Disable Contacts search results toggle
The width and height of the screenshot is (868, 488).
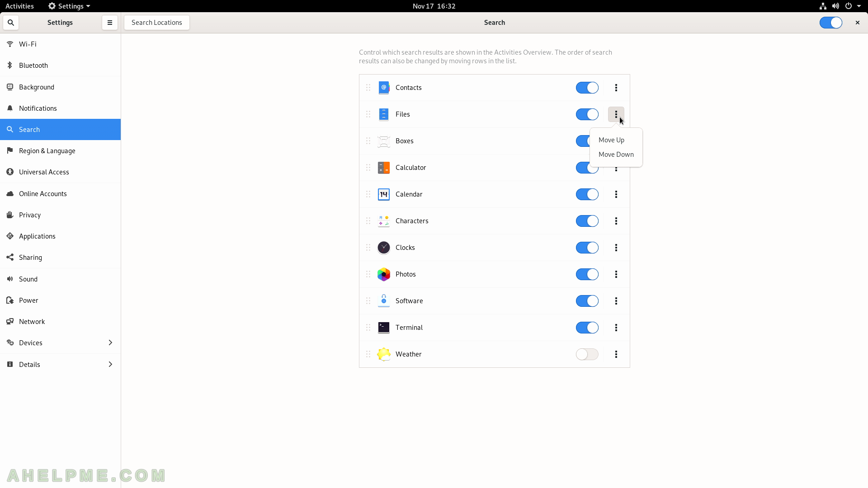click(587, 88)
